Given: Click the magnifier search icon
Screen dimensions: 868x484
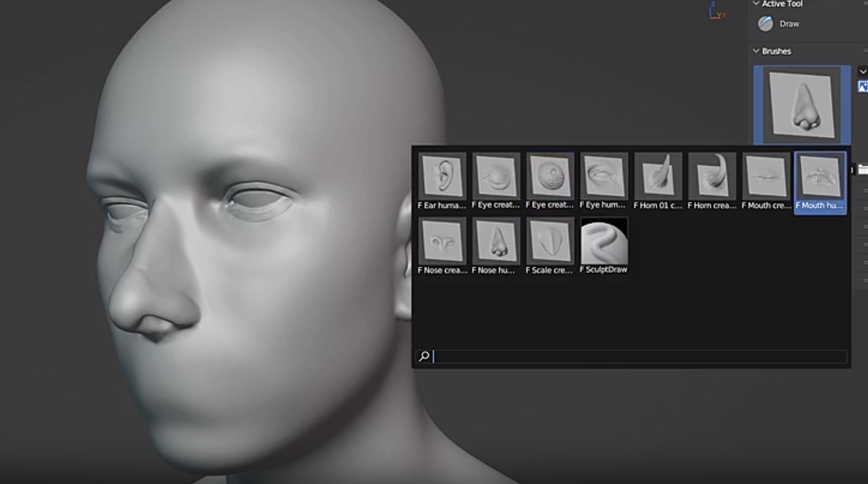Looking at the screenshot, I should [424, 356].
